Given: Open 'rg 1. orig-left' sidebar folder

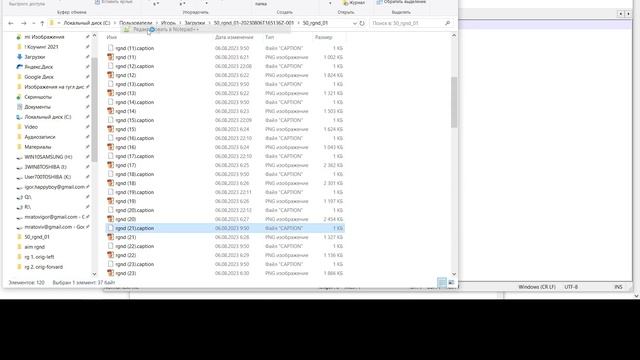Looking at the screenshot, I should click(x=39, y=257).
